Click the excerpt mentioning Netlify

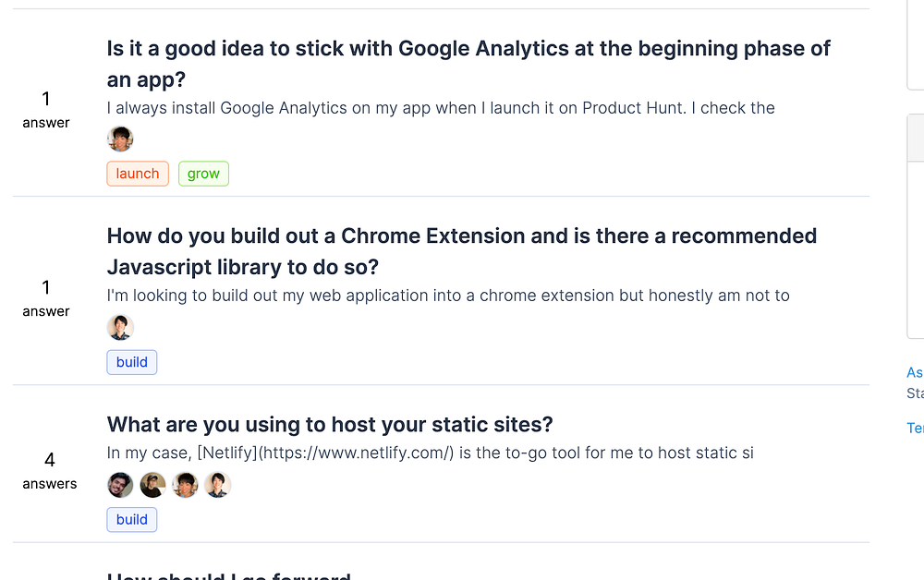click(x=430, y=453)
